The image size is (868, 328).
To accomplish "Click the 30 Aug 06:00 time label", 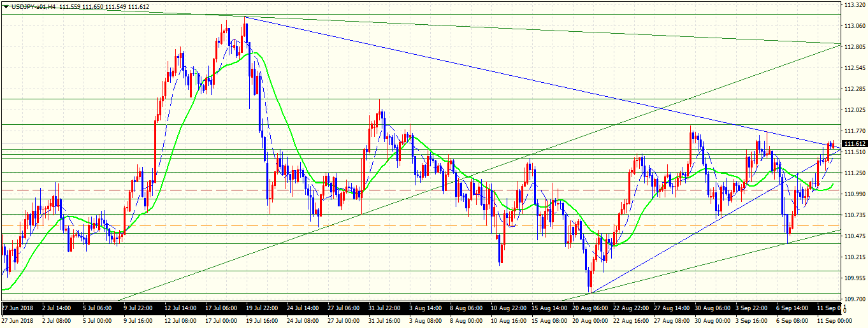I will tap(712, 308).
